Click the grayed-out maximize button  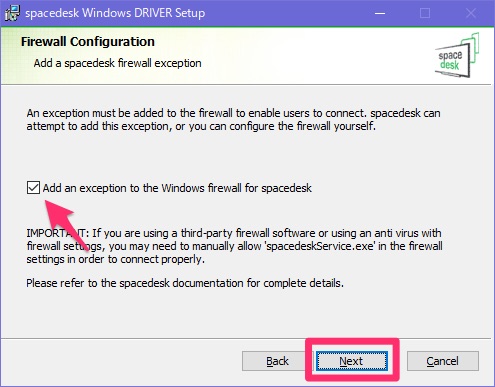425,13
